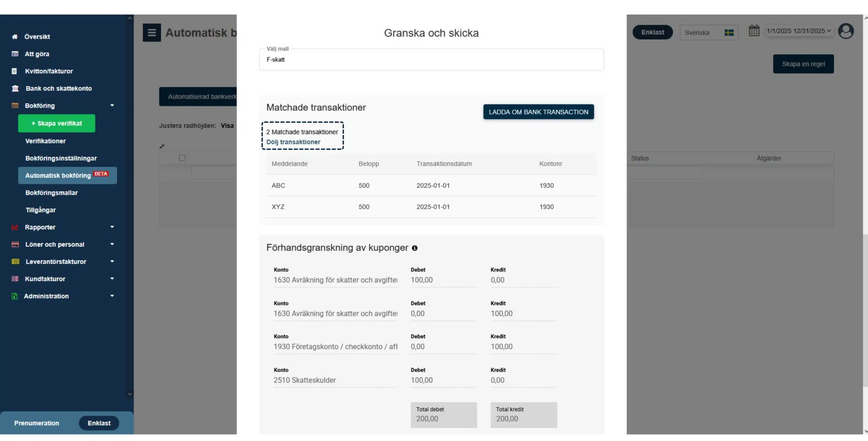868x441 pixels.
Task: Open the date range 1/1/2025 12/31/2025 dropdown
Action: coord(799,31)
